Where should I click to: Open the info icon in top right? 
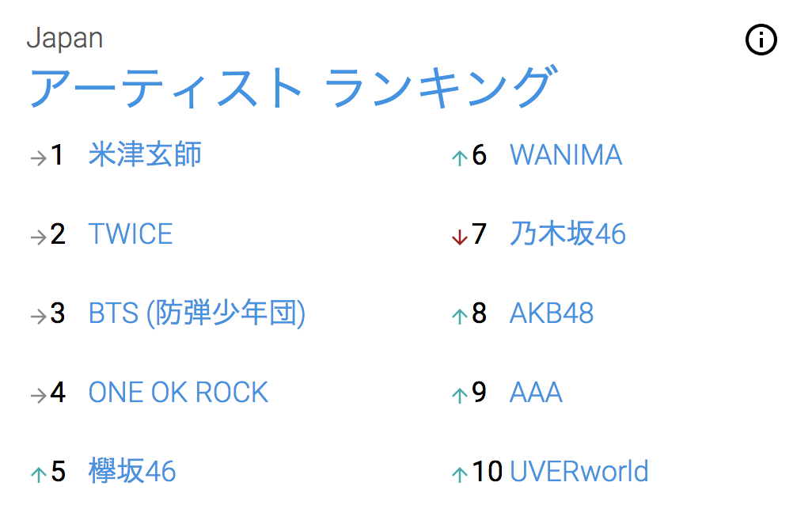[761, 40]
